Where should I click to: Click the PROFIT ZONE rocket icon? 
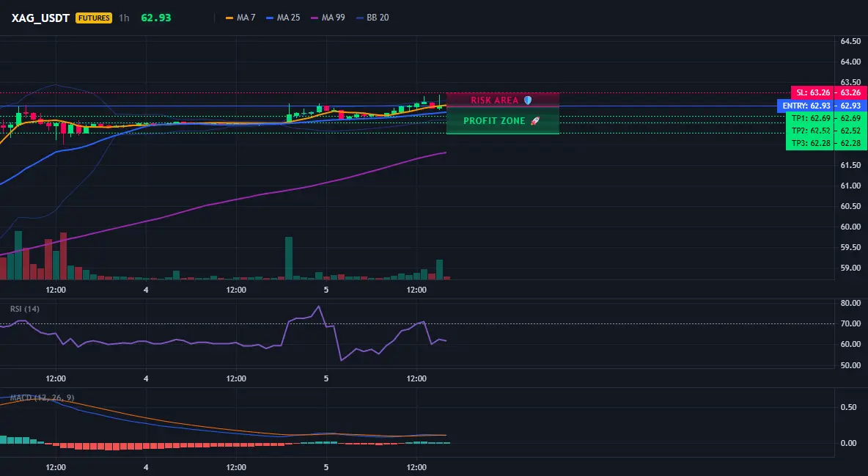pyautogui.click(x=534, y=121)
